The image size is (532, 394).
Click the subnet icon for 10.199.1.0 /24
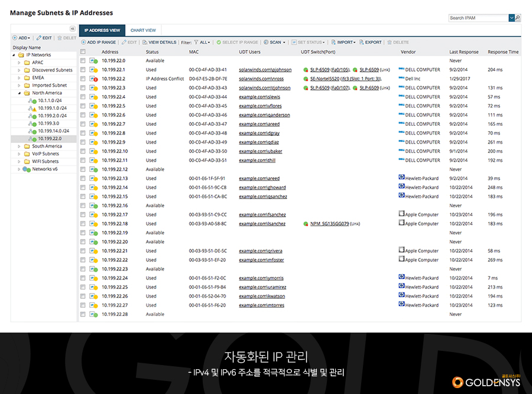(33, 108)
